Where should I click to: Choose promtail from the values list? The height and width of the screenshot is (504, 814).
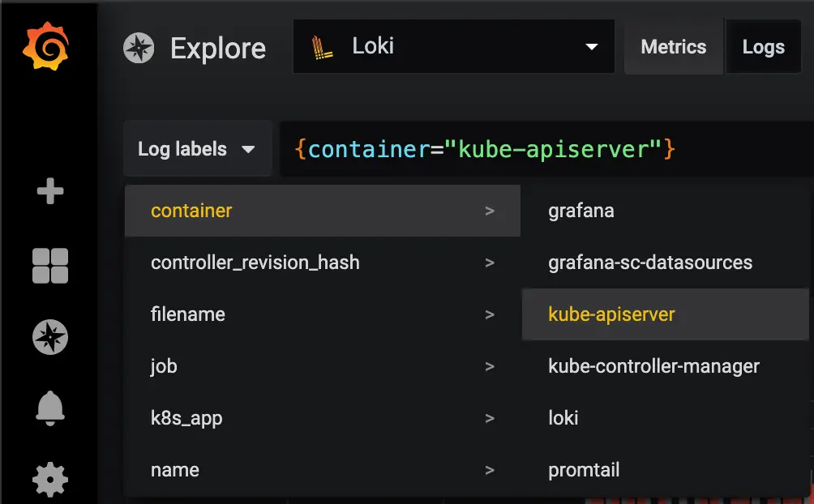pos(585,470)
